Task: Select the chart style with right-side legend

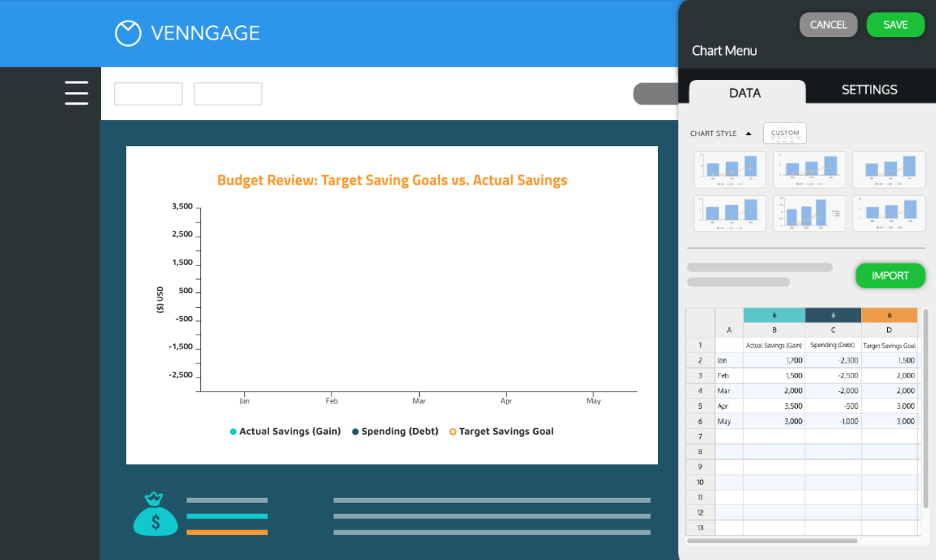Action: (x=809, y=213)
